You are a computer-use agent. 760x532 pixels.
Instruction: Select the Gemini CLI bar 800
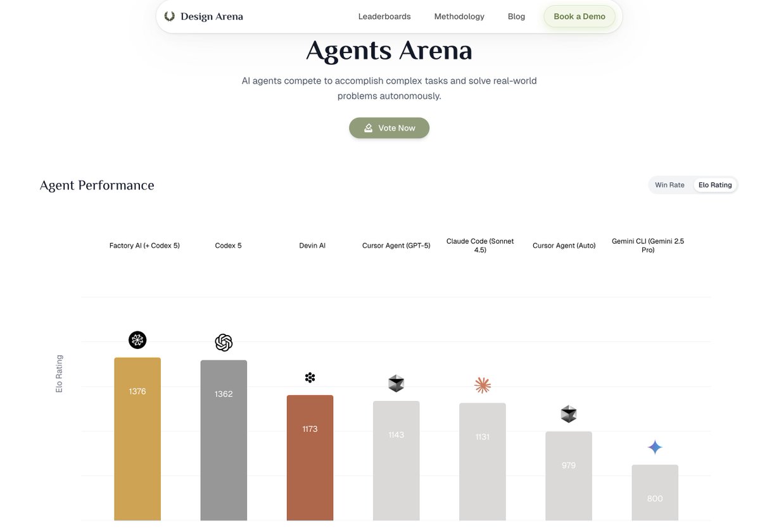[x=655, y=493]
